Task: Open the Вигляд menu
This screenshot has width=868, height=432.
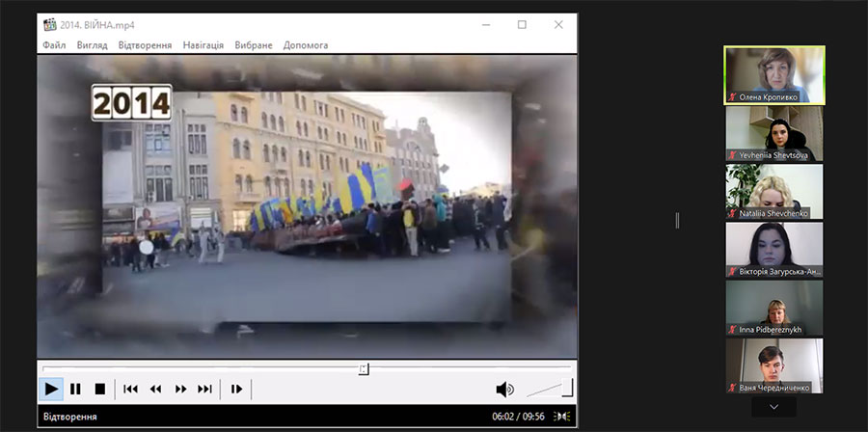Action: (92, 45)
